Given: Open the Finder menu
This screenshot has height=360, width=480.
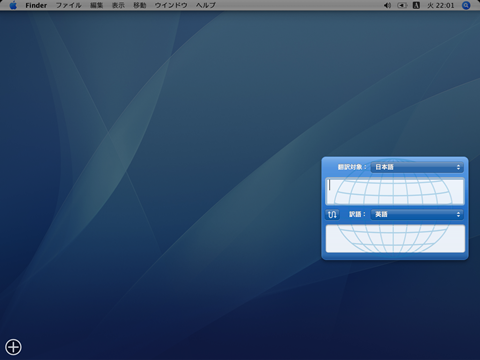Looking at the screenshot, I should click(36, 5).
